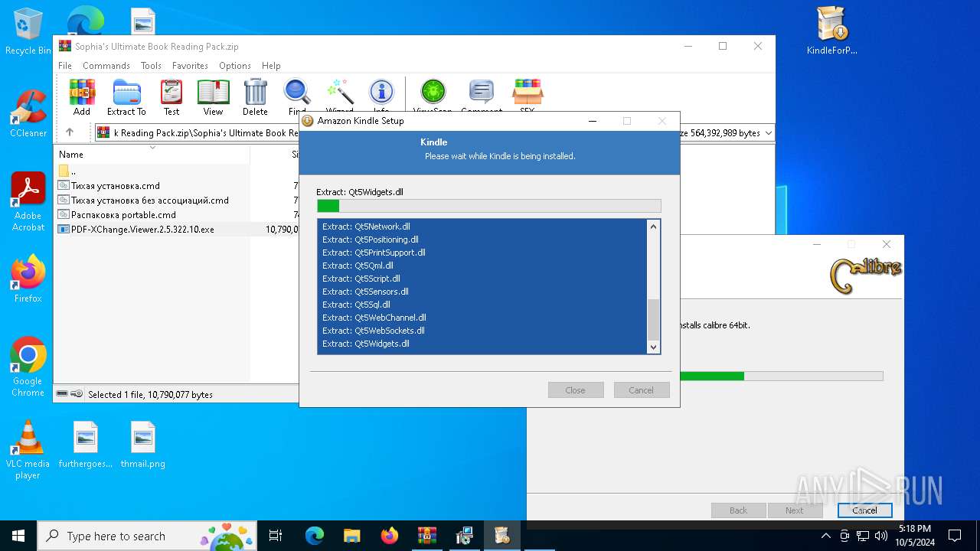Show hidden tray icons chevron
This screenshot has height=551, width=980.
(825, 536)
